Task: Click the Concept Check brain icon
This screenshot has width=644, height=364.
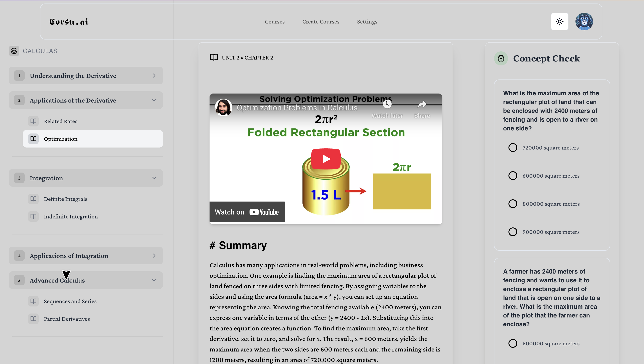Action: (501, 58)
